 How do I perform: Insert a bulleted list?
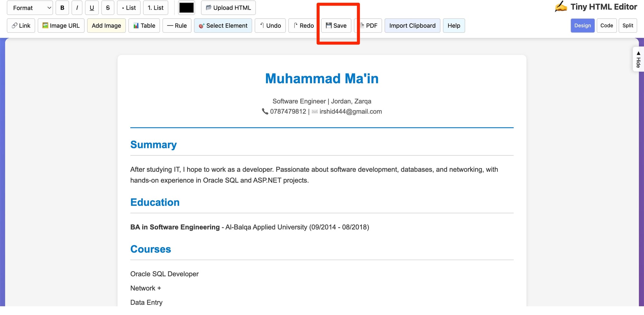click(129, 8)
